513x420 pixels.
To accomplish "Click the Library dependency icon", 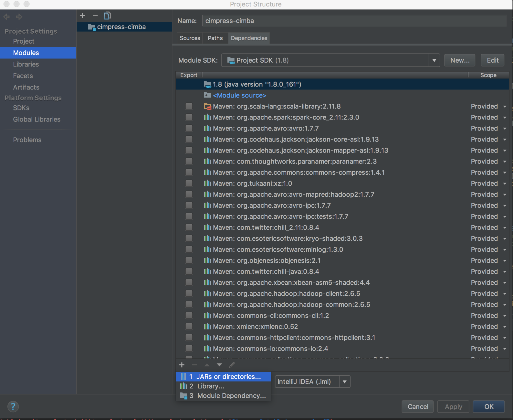I will coord(183,386).
